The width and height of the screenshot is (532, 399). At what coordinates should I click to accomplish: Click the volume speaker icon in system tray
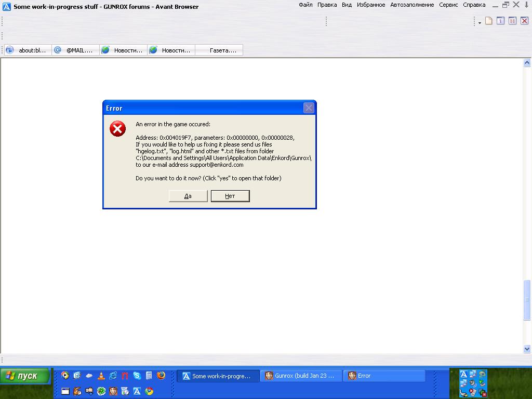point(472,383)
